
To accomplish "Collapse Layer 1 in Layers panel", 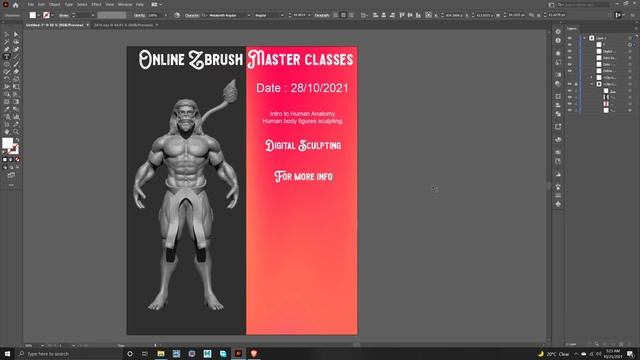I will (584, 38).
